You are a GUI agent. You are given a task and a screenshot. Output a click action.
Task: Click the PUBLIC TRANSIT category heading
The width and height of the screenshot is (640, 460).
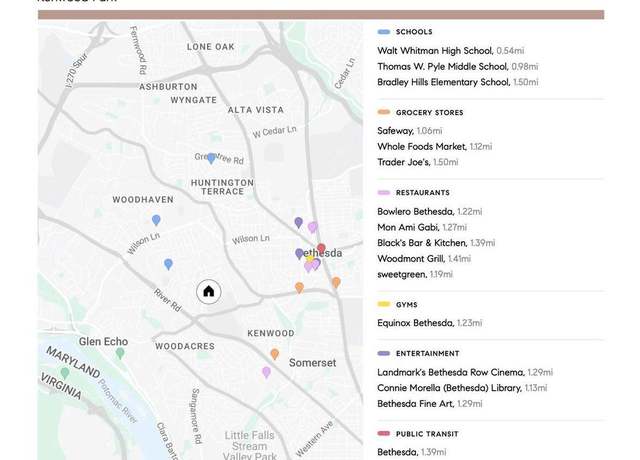(427, 434)
